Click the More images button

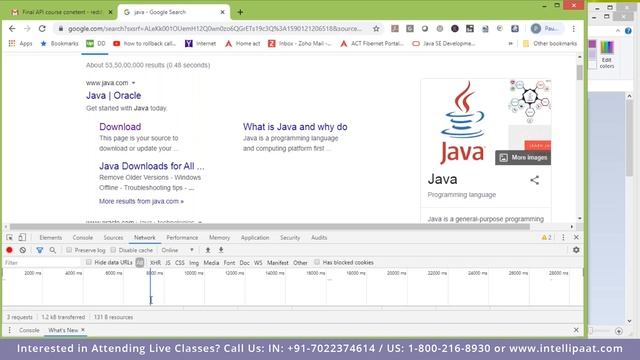click(x=523, y=158)
